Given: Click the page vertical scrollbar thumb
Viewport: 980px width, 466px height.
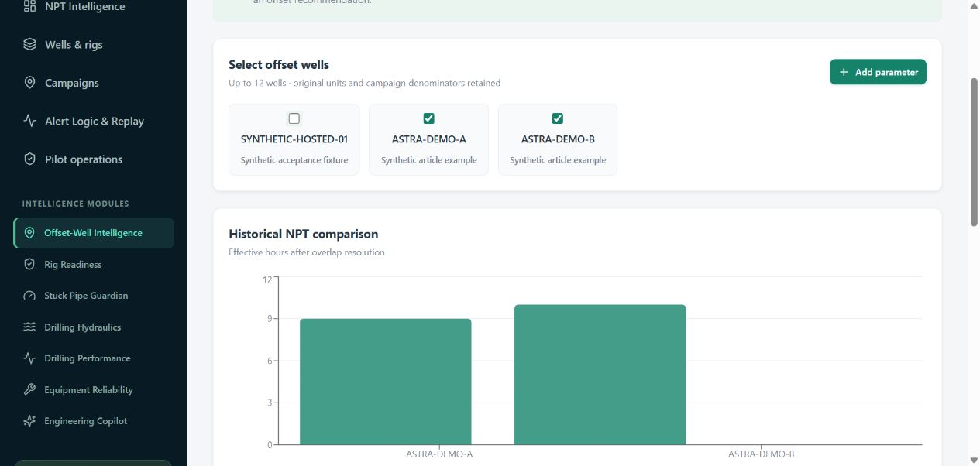Looking at the screenshot, I should 974,152.
